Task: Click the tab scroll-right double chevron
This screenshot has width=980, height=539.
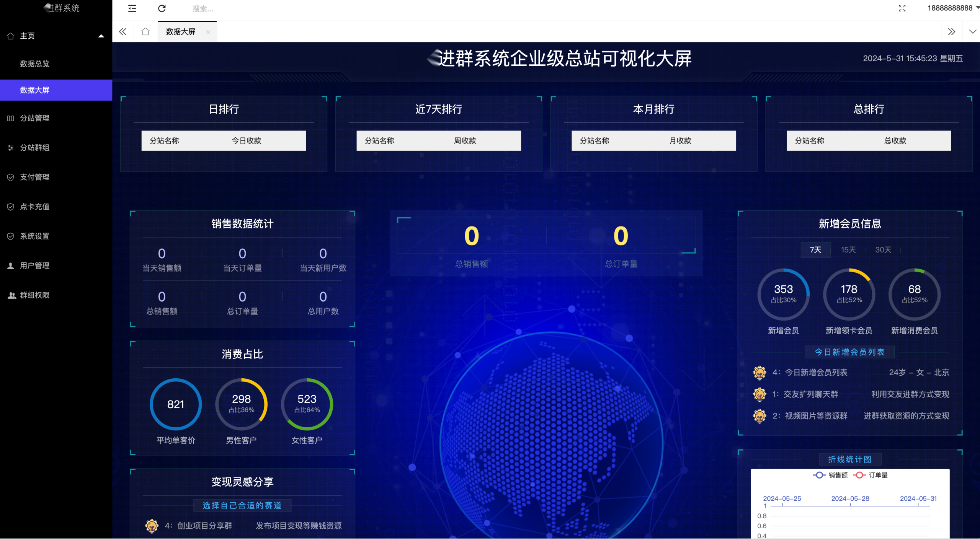Action: 952,31
